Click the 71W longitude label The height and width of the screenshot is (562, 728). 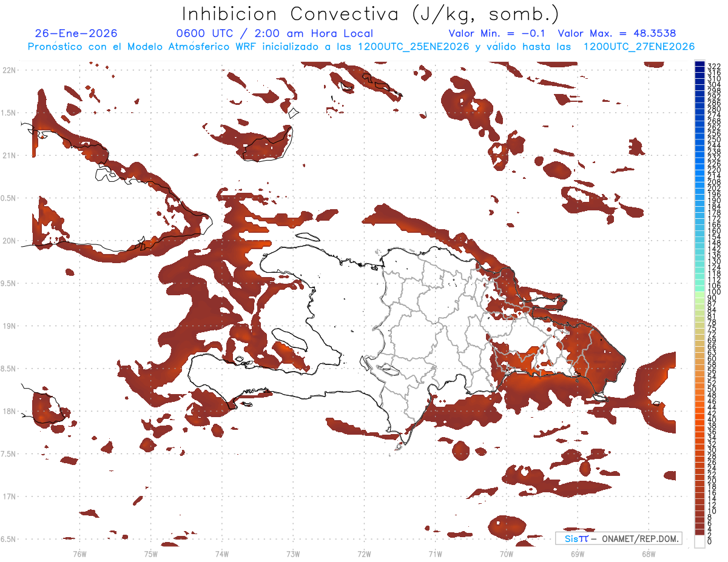click(435, 554)
